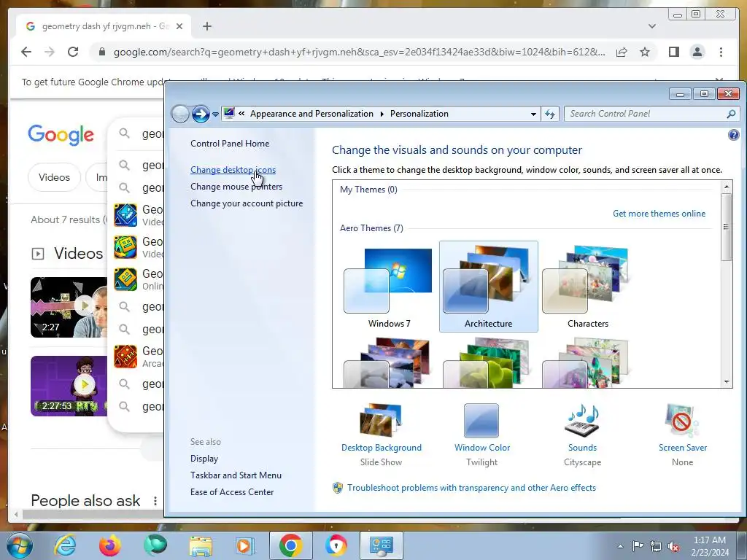This screenshot has width=747, height=560.
Task: Reload the Chrome page
Action: point(73,52)
